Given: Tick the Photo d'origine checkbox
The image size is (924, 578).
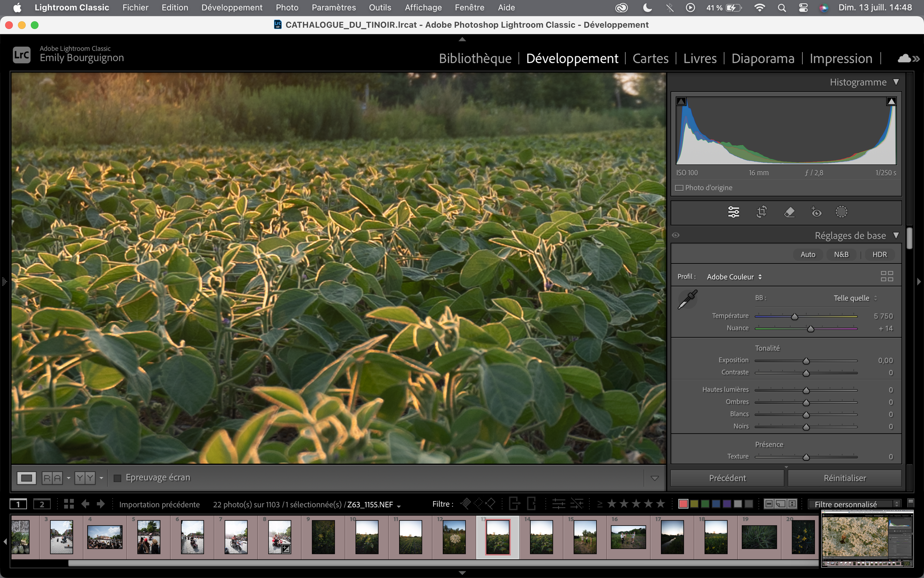Looking at the screenshot, I should coord(679,188).
